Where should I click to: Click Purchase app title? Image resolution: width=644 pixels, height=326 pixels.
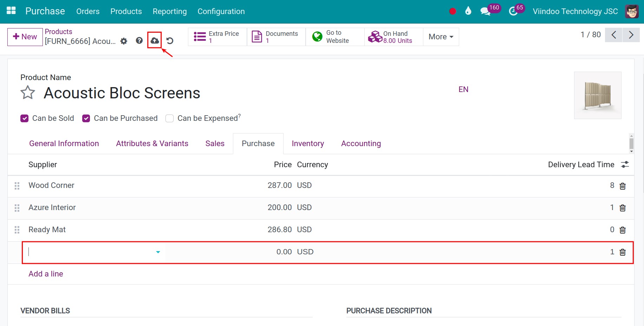click(45, 11)
